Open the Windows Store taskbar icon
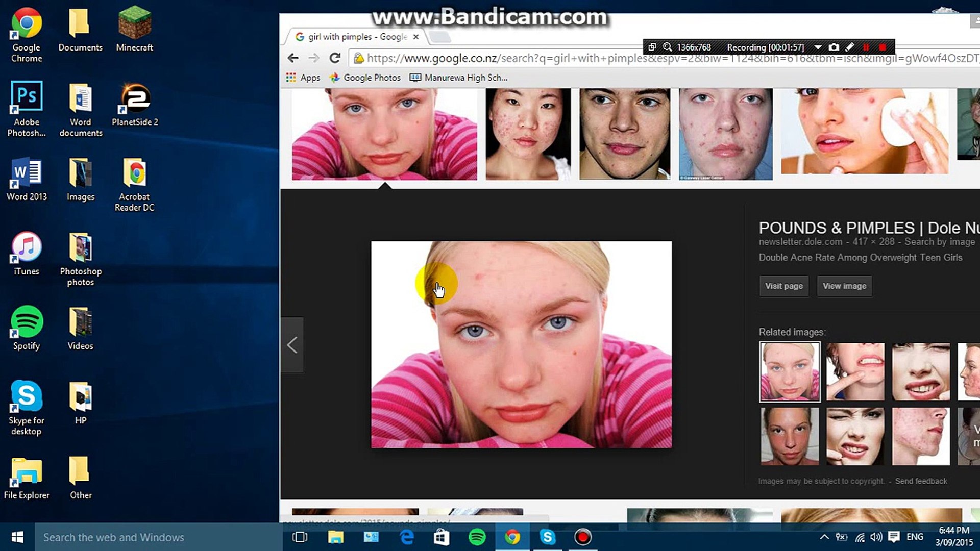 [x=442, y=537]
